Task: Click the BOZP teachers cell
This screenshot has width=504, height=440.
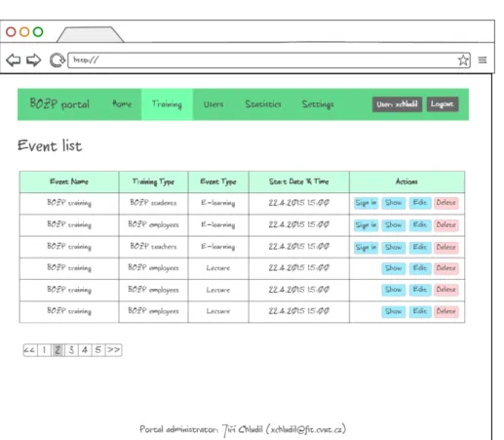Action: [x=153, y=247]
